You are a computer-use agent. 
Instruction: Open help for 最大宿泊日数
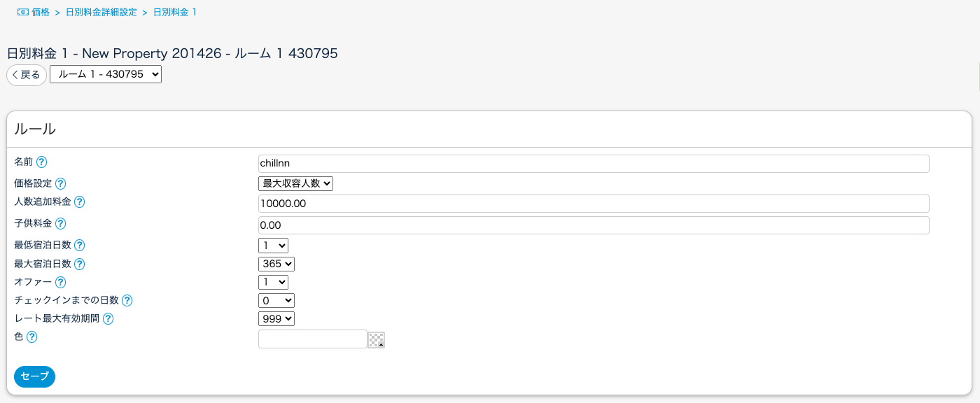pos(79,264)
